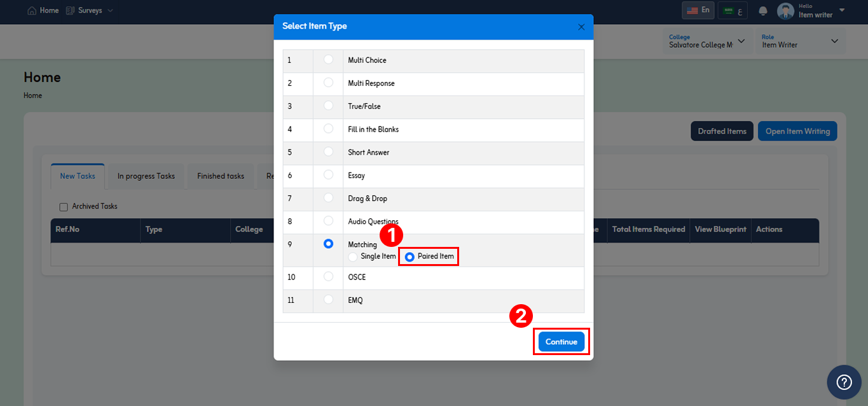Expand the Surveys menu chevron
The height and width of the screenshot is (406, 868).
(110, 11)
